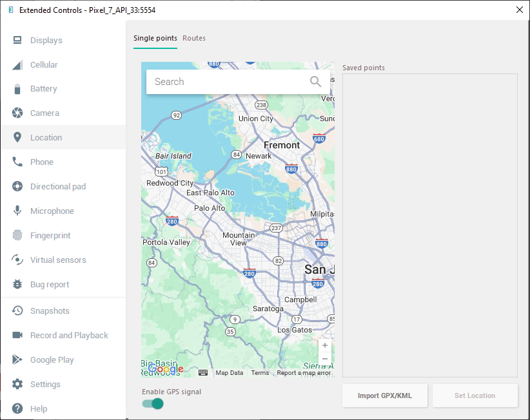
Task: Select the Virtual sensors icon
Action: click(x=17, y=260)
